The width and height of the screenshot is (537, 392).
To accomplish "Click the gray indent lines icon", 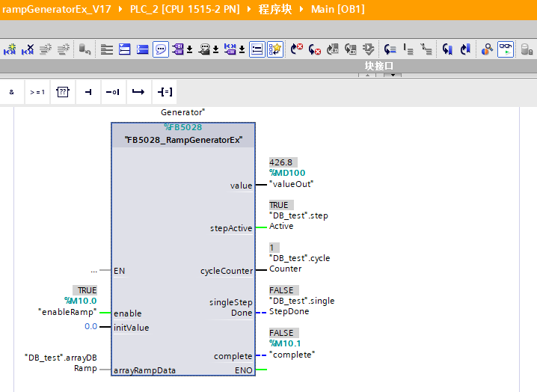I will pyautogui.click(x=408, y=49).
